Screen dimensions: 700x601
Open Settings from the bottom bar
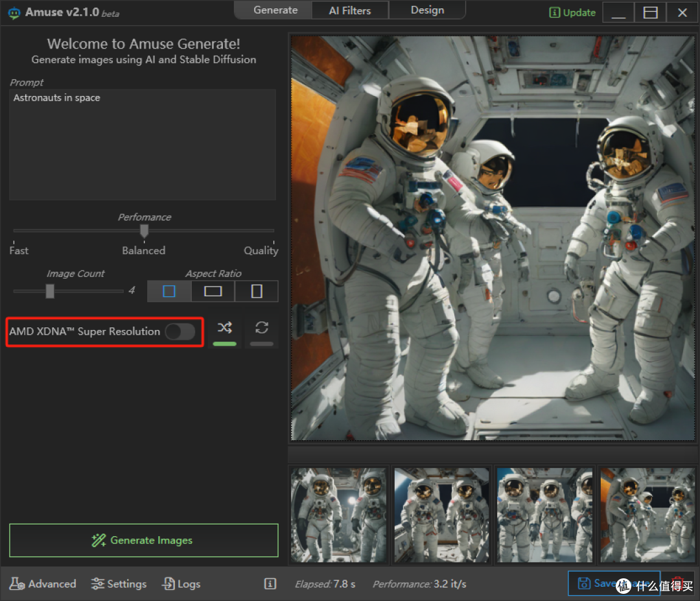click(119, 584)
